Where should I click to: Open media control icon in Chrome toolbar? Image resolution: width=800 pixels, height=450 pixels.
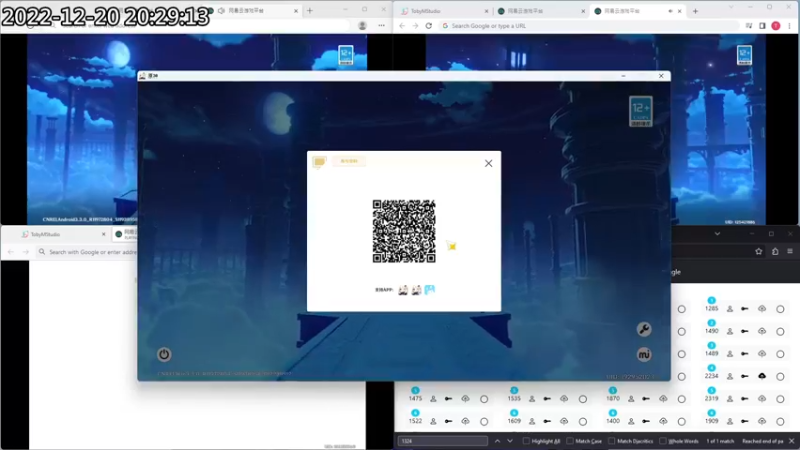pyautogui.click(x=748, y=26)
